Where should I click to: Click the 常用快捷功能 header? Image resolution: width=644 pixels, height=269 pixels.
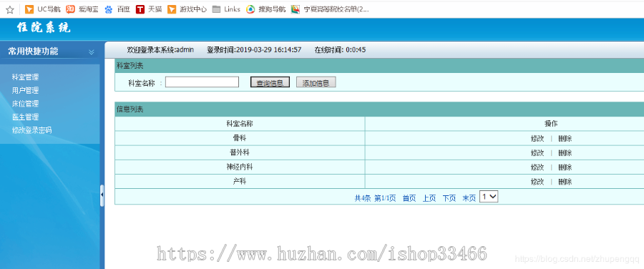(33, 52)
